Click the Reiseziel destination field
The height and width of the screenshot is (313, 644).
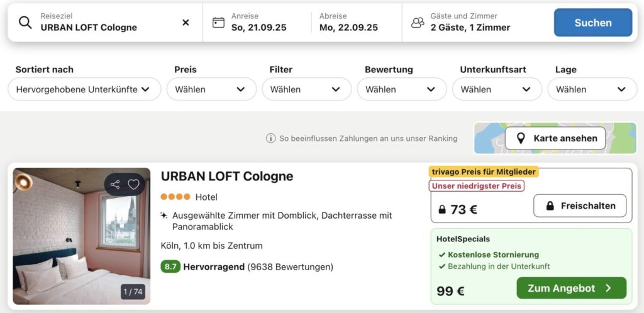105,23
